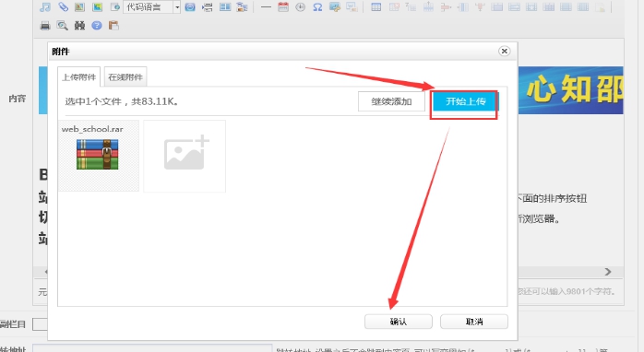Click the paperclip attachment toolbar icon
This screenshot has width=644, height=352.
[63, 7]
